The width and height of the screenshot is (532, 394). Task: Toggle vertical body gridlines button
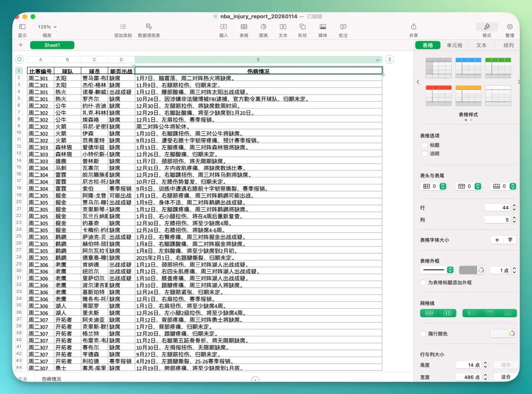(447, 313)
